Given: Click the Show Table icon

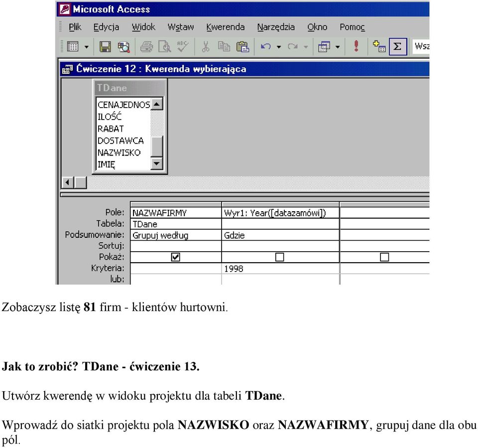Looking at the screenshot, I should [x=379, y=46].
